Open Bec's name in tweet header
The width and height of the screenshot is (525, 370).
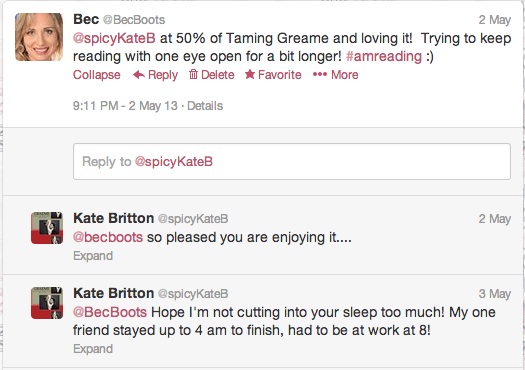(86, 19)
